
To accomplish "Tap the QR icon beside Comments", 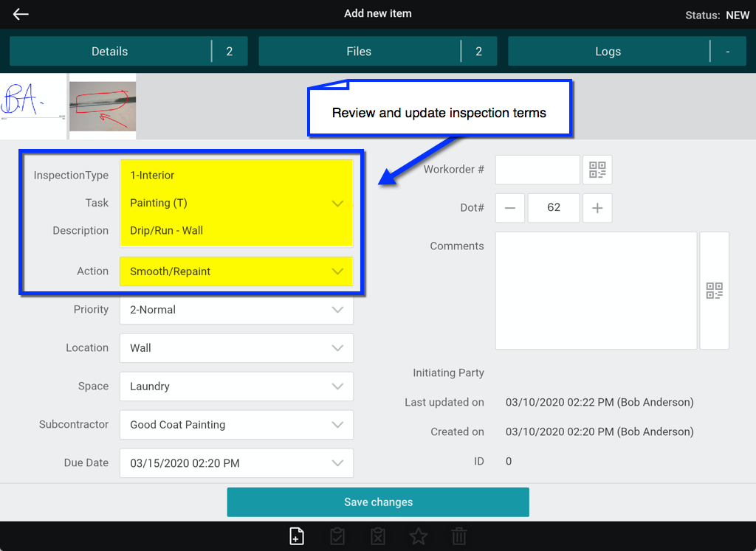I will pos(714,291).
